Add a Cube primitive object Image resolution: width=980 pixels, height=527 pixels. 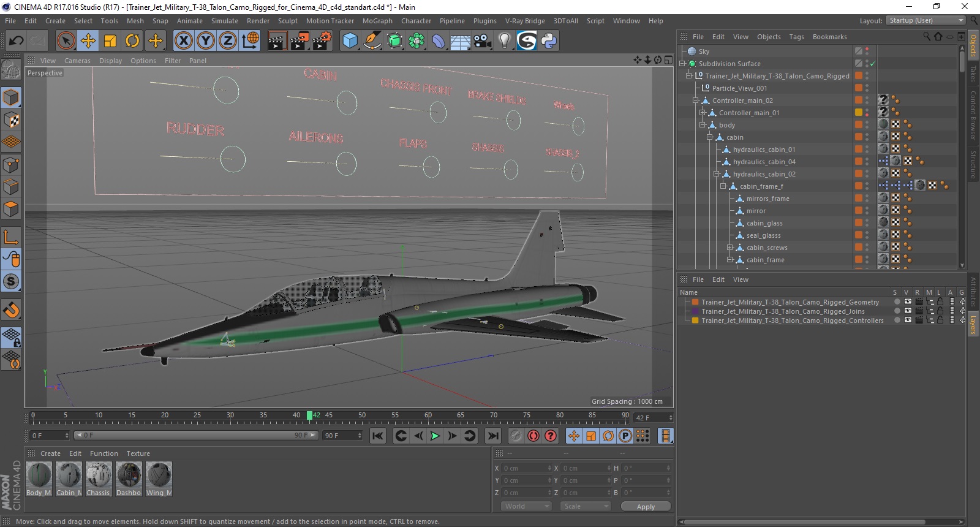(x=350, y=41)
